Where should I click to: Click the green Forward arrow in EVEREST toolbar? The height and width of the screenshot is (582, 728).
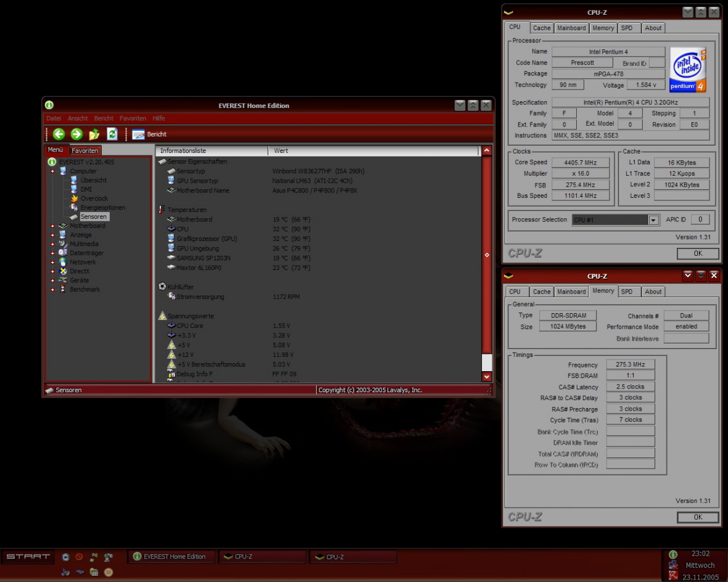77,134
